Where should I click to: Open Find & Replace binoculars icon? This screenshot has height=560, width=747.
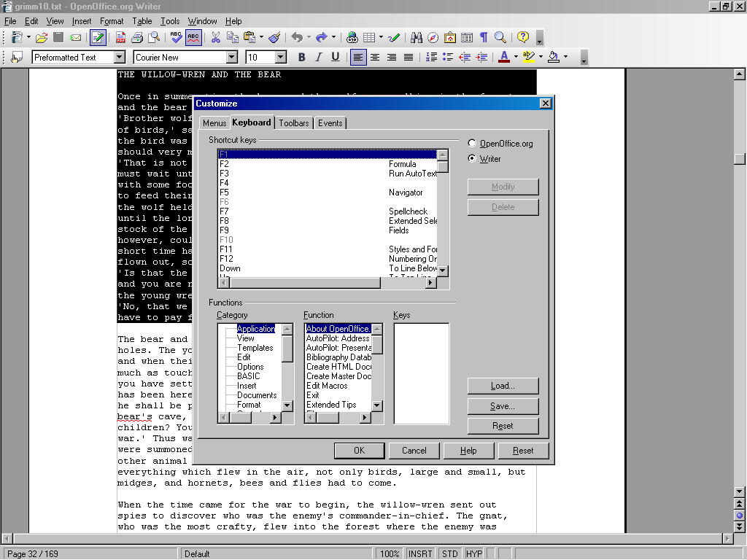[417, 37]
